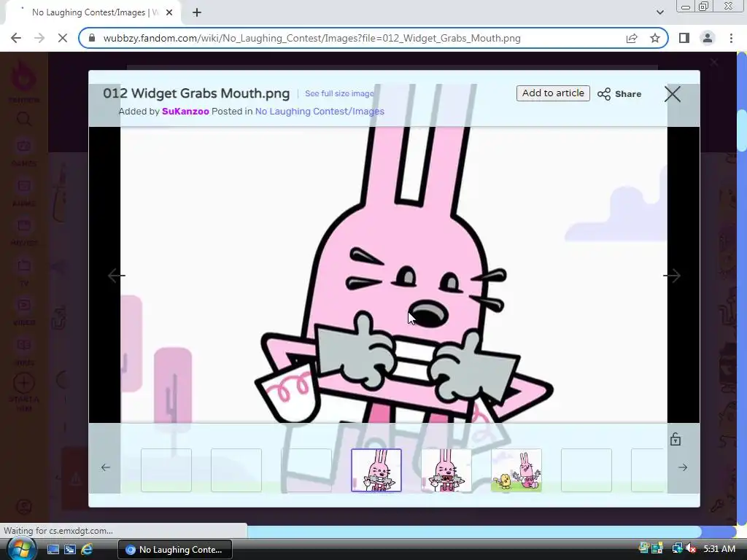The height and width of the screenshot is (560, 747).
Task: Click the page vertical scrollbar
Action: 741,131
